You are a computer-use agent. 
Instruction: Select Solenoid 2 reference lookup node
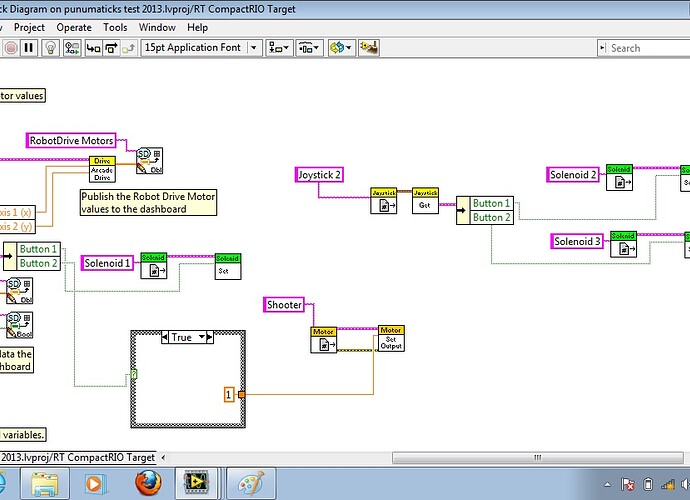click(x=619, y=177)
